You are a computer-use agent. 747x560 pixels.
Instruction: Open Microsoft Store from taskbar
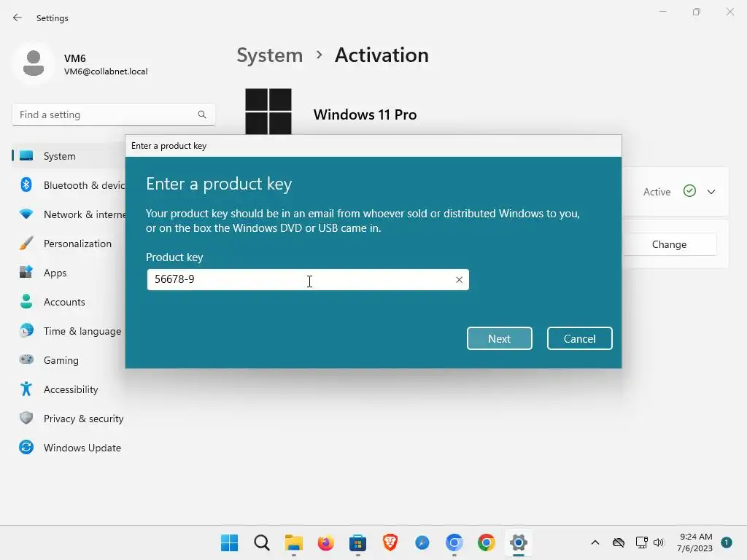click(357, 542)
